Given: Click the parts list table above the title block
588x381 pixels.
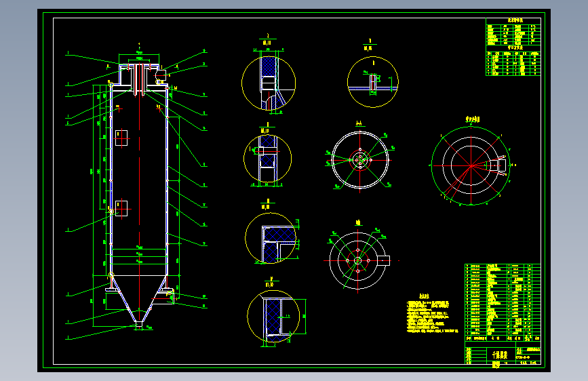Looking at the screenshot, I should (x=503, y=302).
